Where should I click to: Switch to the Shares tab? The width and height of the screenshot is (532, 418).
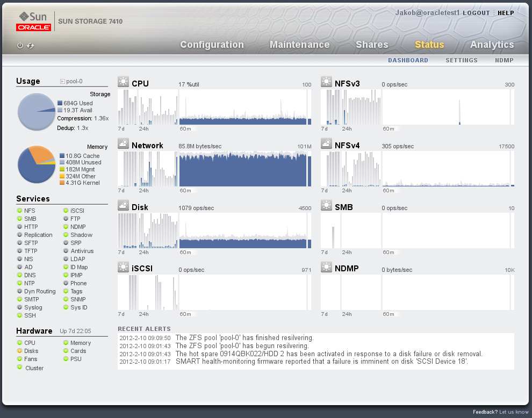pos(372,45)
